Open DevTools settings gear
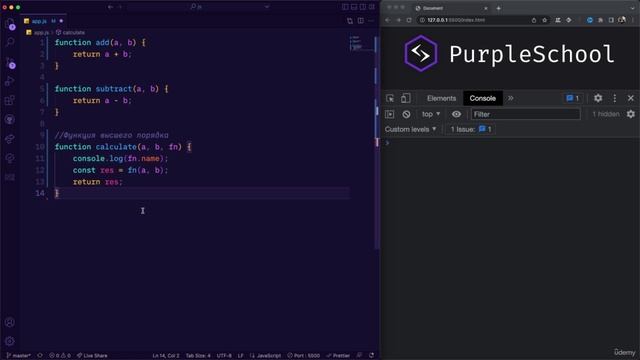The height and width of the screenshot is (360, 640). [598, 98]
